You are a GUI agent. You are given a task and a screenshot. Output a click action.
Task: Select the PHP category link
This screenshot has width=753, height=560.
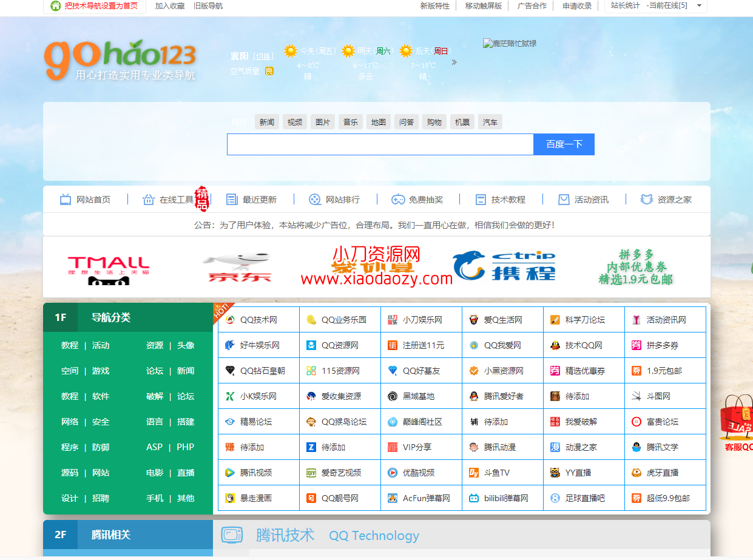186,447
